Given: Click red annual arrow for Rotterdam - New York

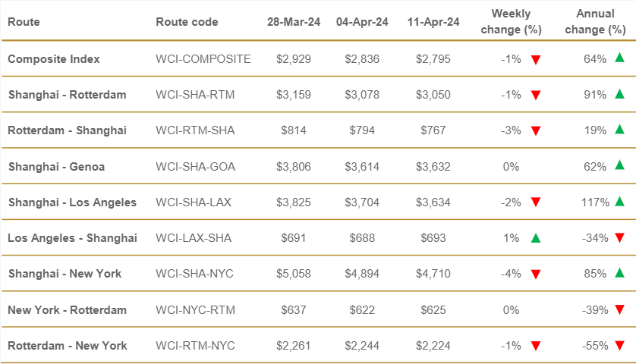Looking at the screenshot, I should tap(619, 346).
